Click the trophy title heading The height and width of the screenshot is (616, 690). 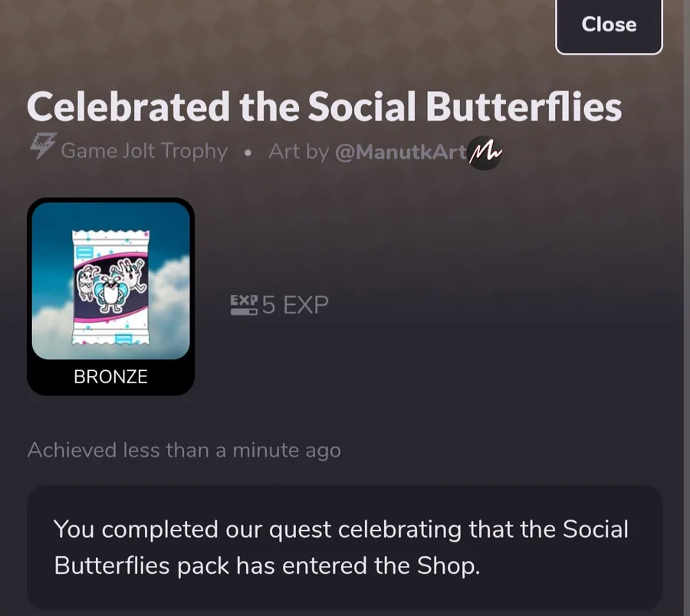(324, 106)
